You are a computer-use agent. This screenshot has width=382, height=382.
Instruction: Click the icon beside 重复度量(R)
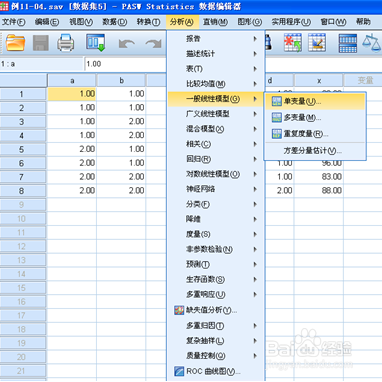276,134
